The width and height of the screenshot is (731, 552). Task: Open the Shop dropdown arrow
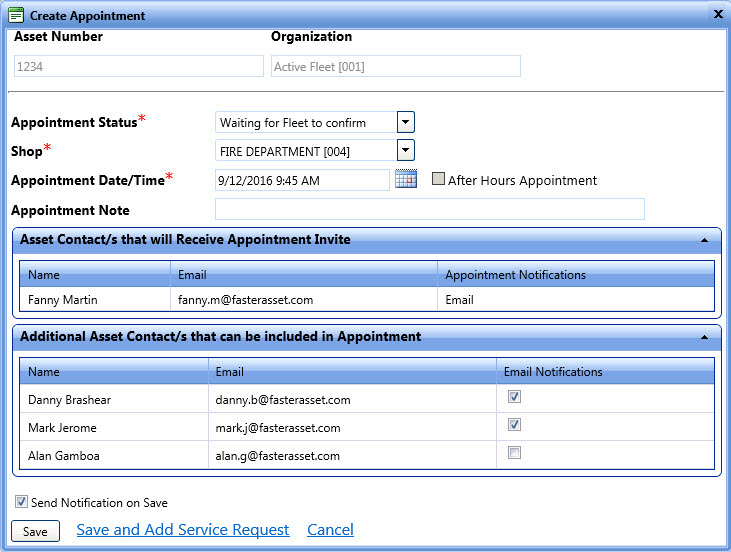[x=406, y=150]
